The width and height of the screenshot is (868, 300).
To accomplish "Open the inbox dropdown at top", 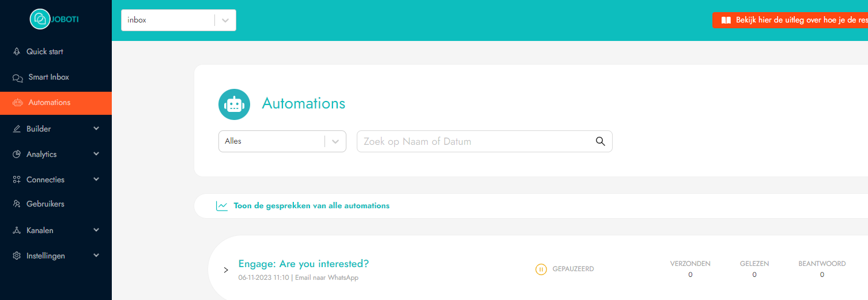I will (x=179, y=20).
